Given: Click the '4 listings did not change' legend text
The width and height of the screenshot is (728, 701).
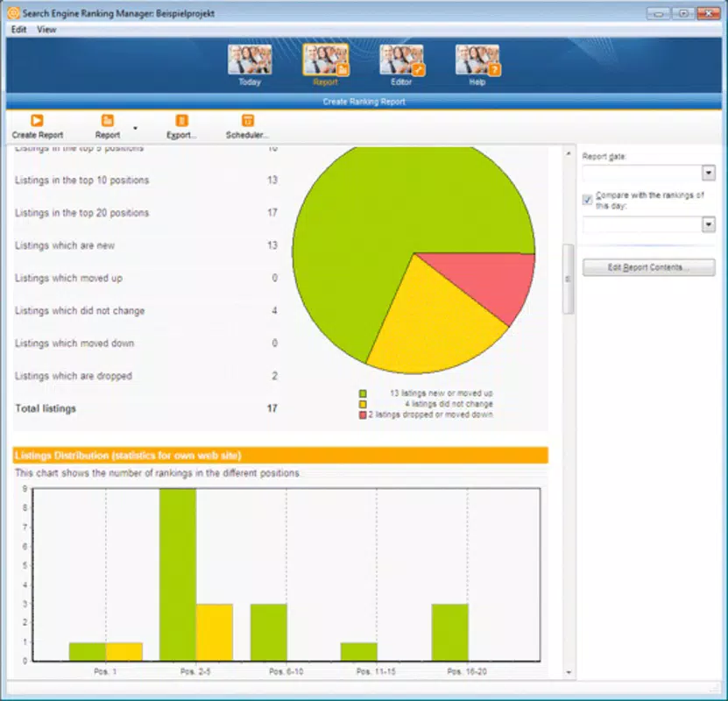Looking at the screenshot, I should click(449, 404).
